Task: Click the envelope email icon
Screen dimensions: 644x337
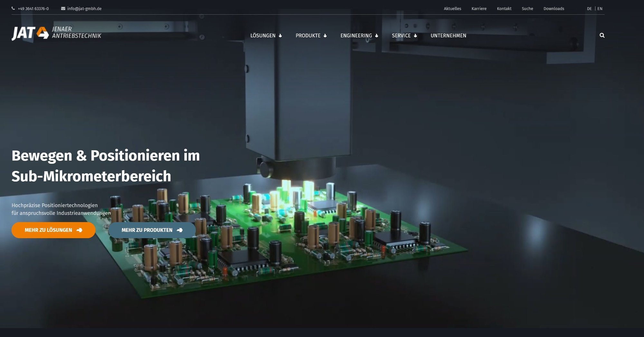Action: pyautogui.click(x=63, y=9)
